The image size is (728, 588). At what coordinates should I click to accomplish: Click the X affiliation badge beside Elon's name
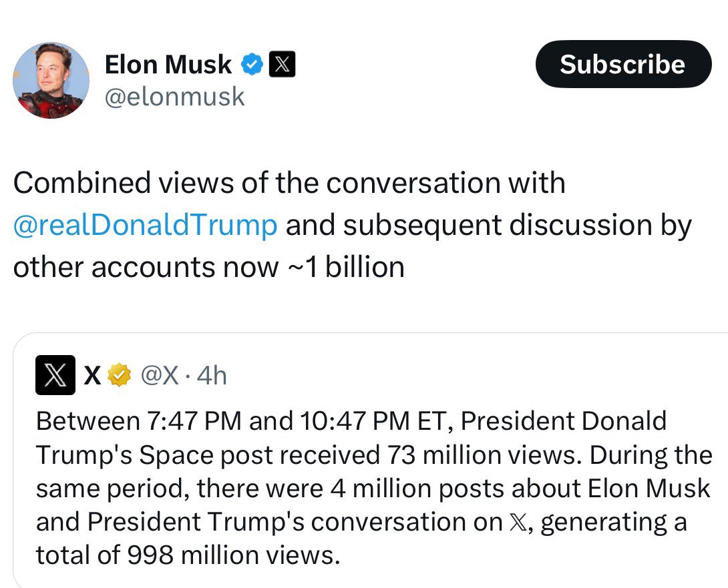pos(282,65)
